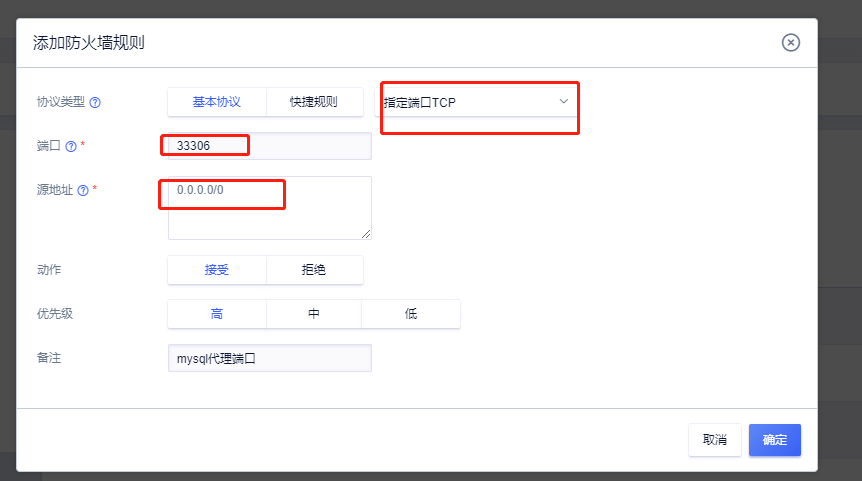Switch to the 快捷规则 tab
862x481 pixels.
point(314,102)
